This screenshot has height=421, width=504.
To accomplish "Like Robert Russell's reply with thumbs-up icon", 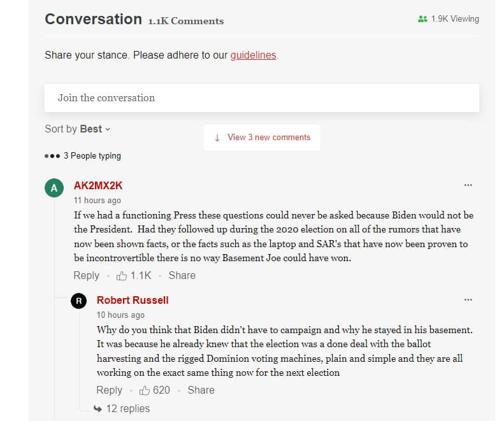I will [x=145, y=390].
